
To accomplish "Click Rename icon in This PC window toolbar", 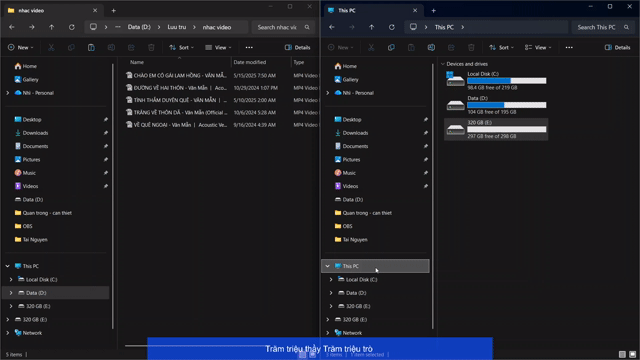I will point(431,47).
